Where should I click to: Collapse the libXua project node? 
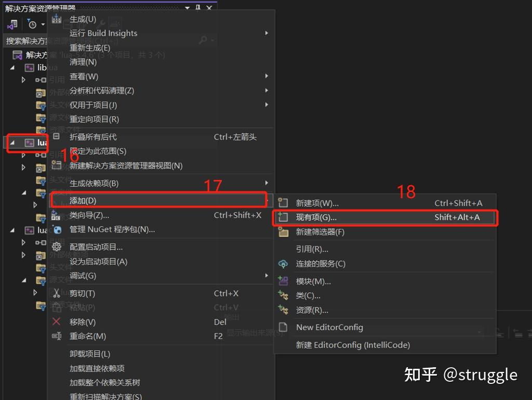click(x=11, y=68)
